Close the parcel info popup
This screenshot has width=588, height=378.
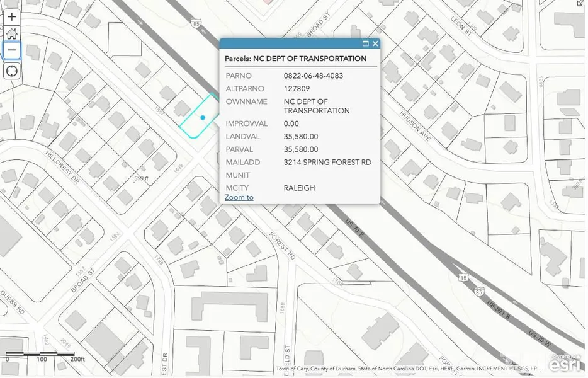(x=375, y=44)
